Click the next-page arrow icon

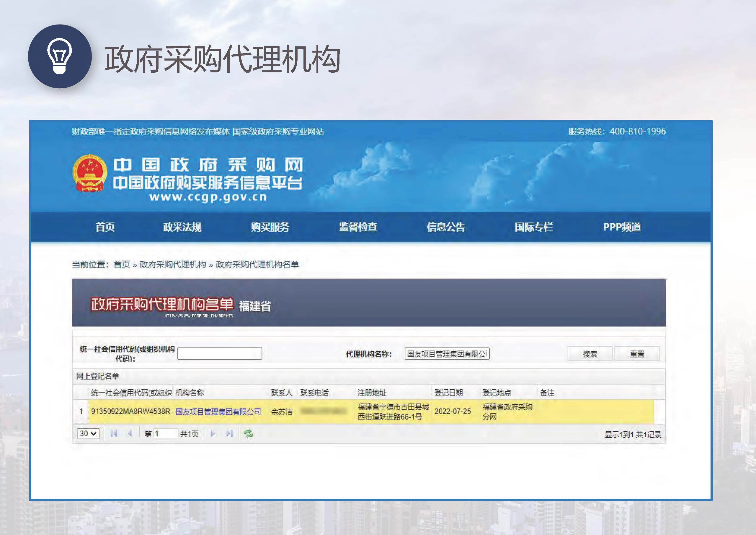213,434
